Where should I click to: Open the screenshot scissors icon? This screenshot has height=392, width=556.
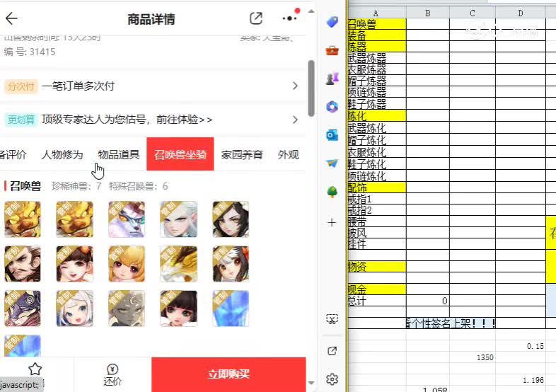[x=332, y=319]
